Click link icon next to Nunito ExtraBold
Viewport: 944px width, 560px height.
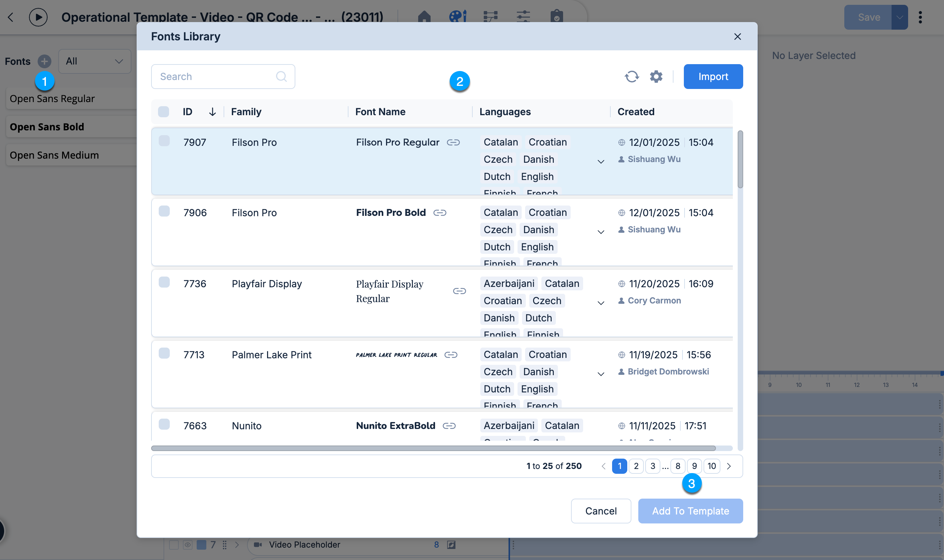click(449, 426)
